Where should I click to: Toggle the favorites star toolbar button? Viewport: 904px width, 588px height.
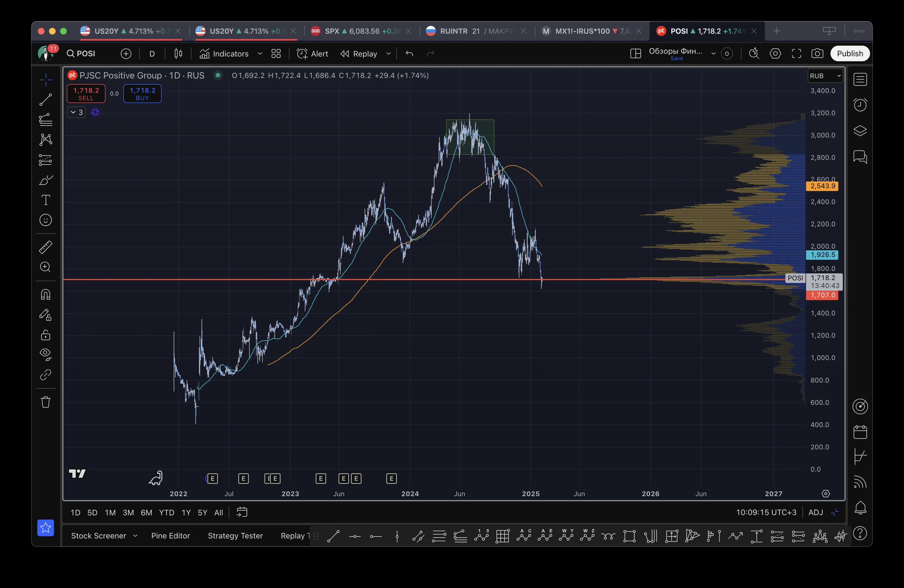(x=46, y=528)
